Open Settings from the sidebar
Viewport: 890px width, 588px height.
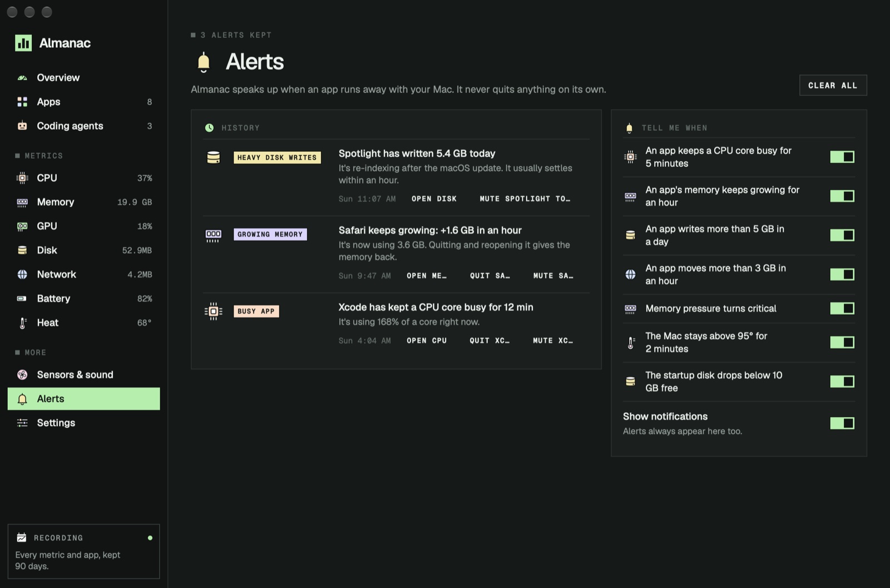[x=83, y=423]
